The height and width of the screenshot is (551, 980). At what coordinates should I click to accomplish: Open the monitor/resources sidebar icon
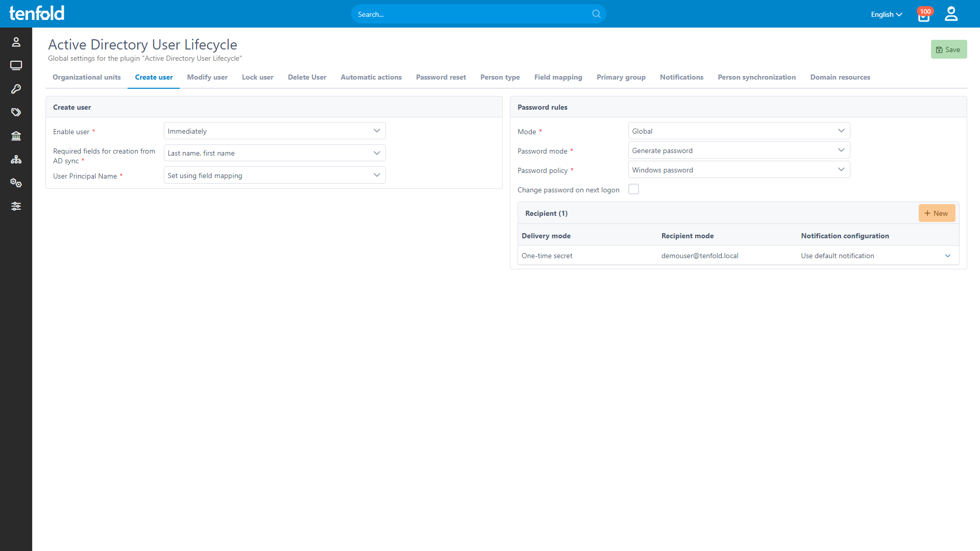16,65
